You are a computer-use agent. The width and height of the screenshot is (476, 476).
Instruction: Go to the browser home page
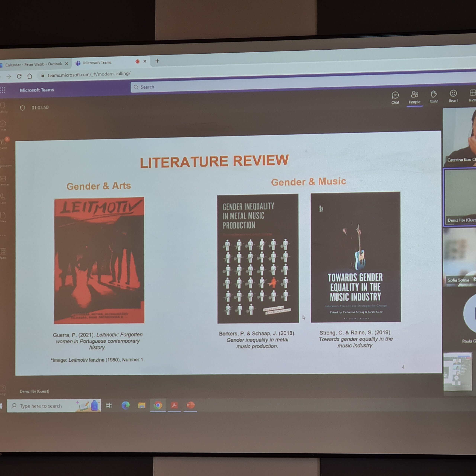tap(30, 76)
